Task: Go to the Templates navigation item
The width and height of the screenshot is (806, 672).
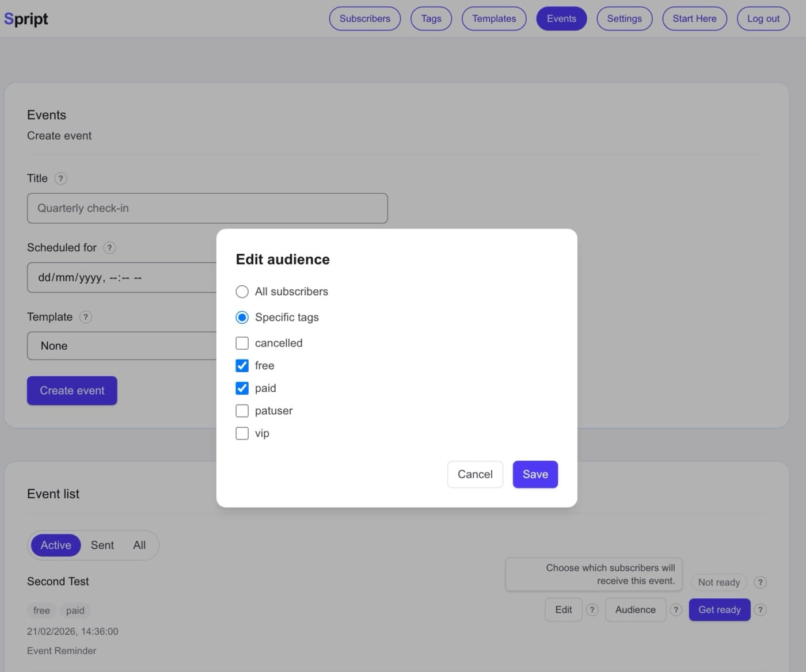Action: (x=493, y=19)
